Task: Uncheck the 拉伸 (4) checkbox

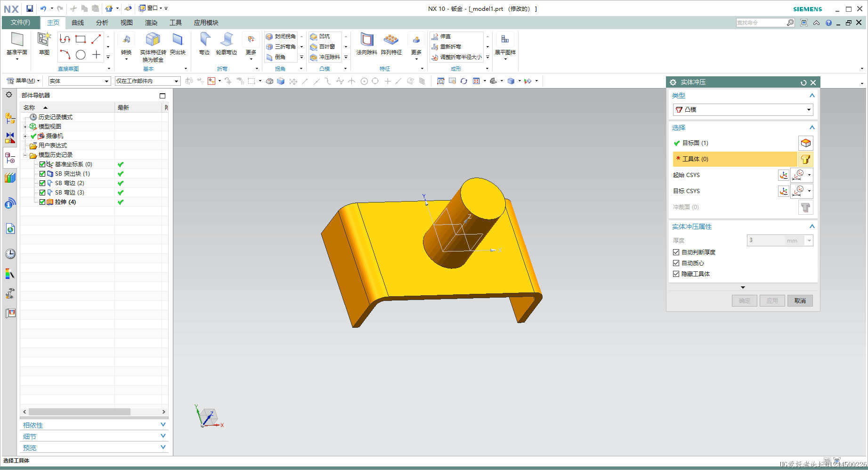Action: pos(42,202)
